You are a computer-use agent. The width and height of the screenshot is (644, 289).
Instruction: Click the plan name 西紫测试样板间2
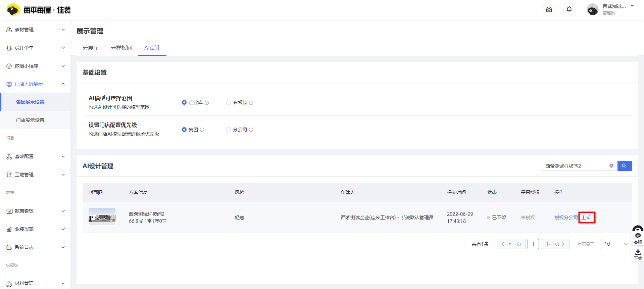[x=147, y=214]
